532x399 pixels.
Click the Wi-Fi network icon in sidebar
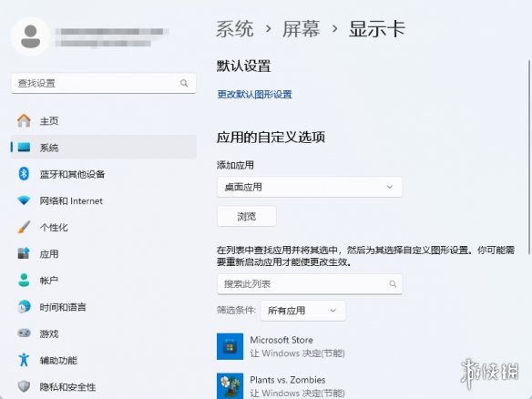pos(24,200)
